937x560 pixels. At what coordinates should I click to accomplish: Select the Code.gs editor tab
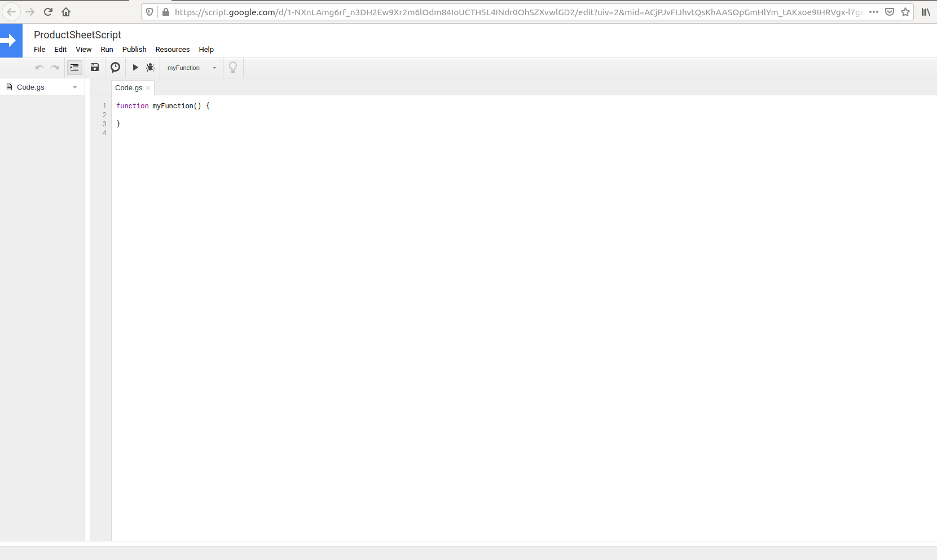[x=128, y=88]
